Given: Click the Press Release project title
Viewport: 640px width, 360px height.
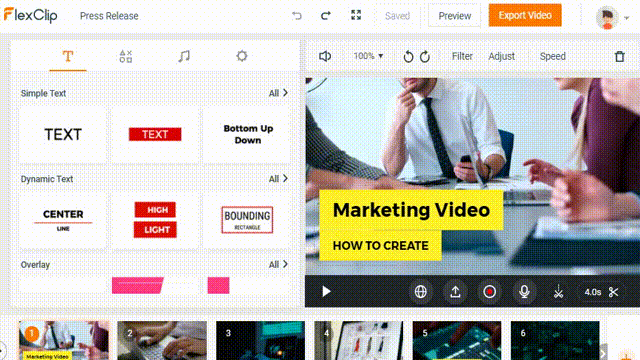Looking at the screenshot, I should [x=109, y=16].
